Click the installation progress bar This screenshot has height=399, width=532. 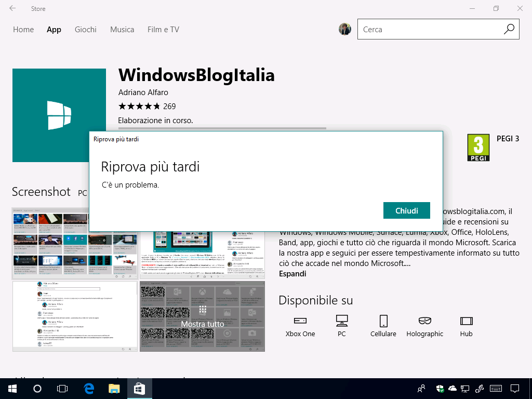pos(222,129)
